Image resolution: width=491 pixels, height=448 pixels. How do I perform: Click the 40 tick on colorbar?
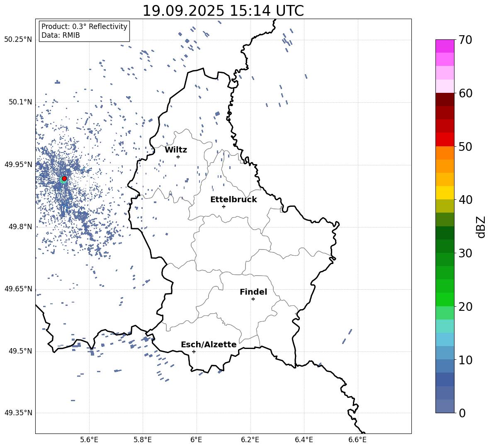click(465, 200)
